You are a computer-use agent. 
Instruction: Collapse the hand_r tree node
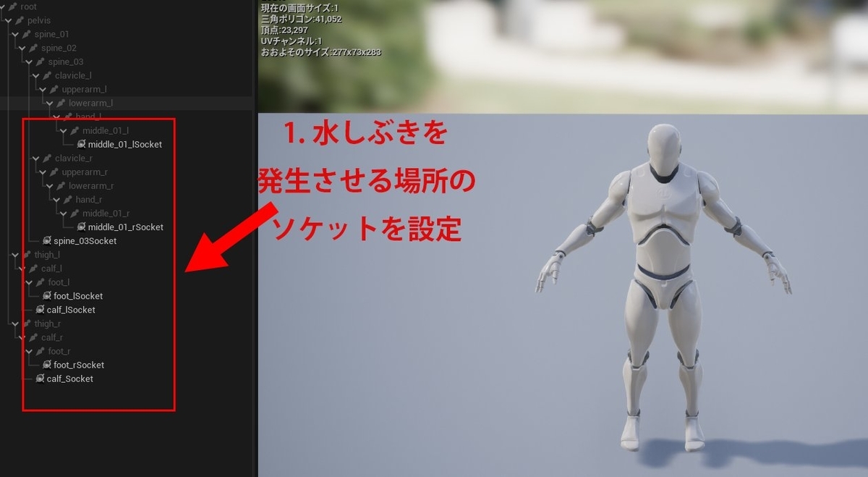point(55,199)
